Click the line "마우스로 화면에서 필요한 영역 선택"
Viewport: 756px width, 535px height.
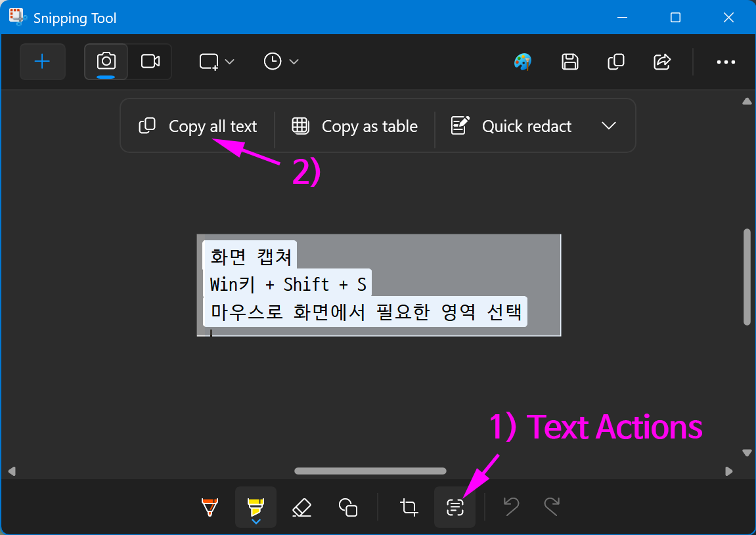click(366, 312)
